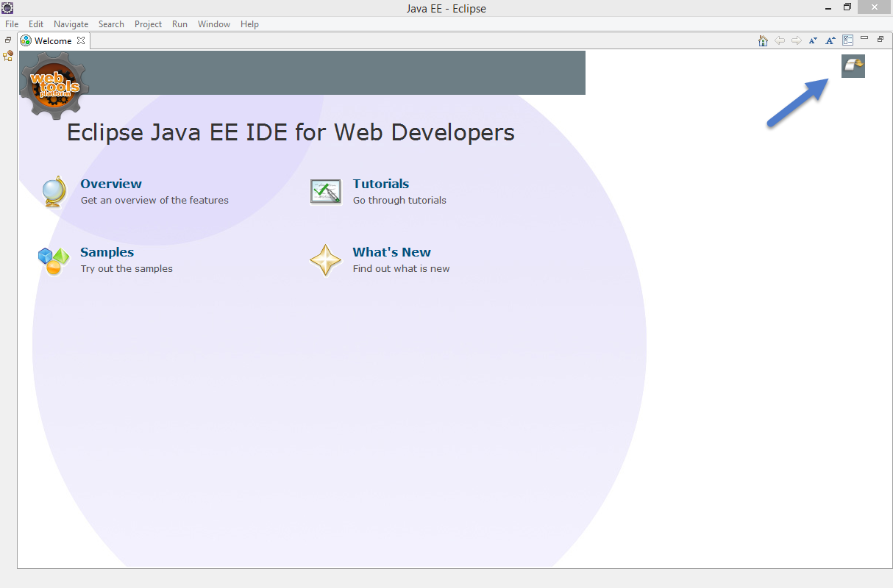The height and width of the screenshot is (588, 893).
Task: Open the Window menu
Action: click(214, 24)
